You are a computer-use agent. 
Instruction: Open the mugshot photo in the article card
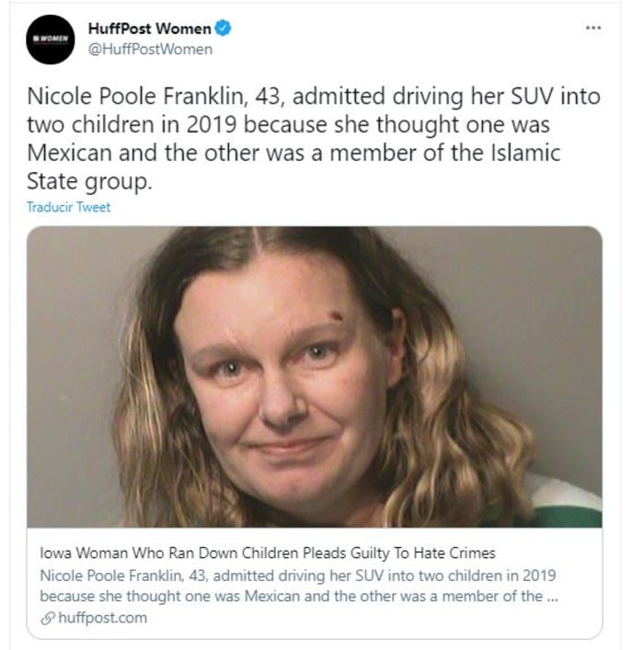pyautogui.click(x=315, y=376)
